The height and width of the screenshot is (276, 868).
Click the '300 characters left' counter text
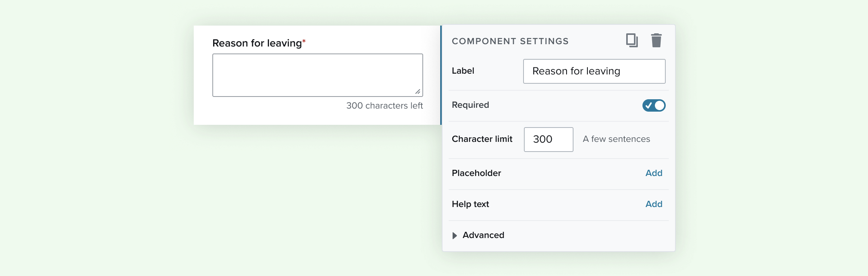[x=384, y=105]
